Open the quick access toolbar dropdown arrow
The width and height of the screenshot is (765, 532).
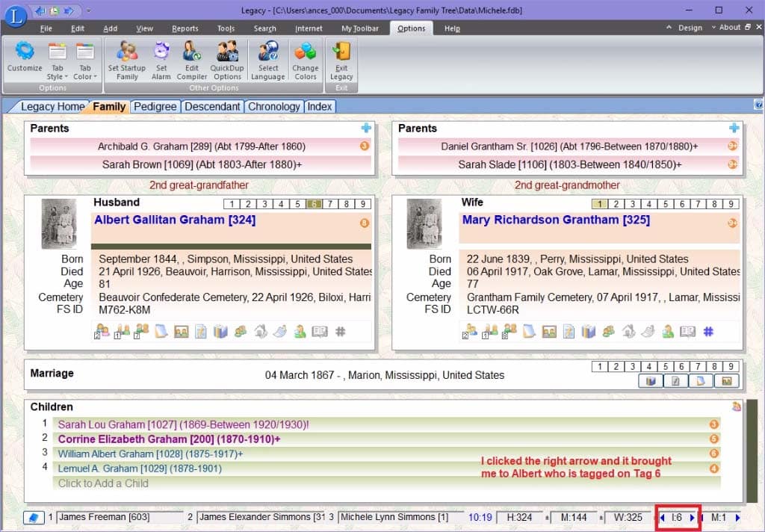88,10
